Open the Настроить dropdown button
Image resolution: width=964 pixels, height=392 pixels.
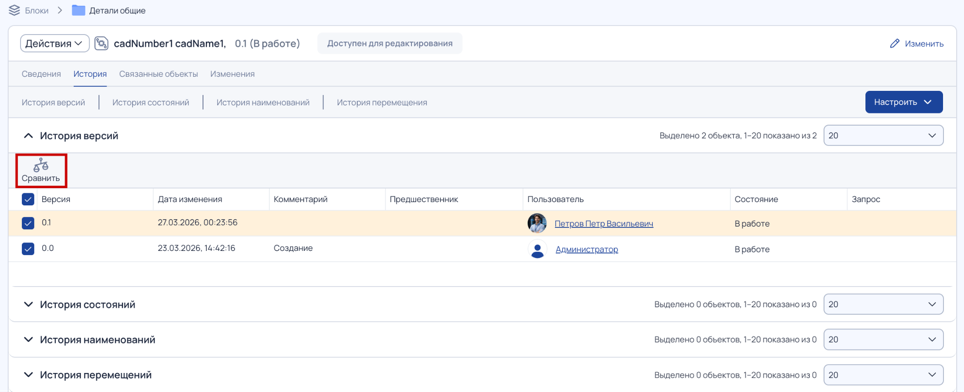click(904, 102)
